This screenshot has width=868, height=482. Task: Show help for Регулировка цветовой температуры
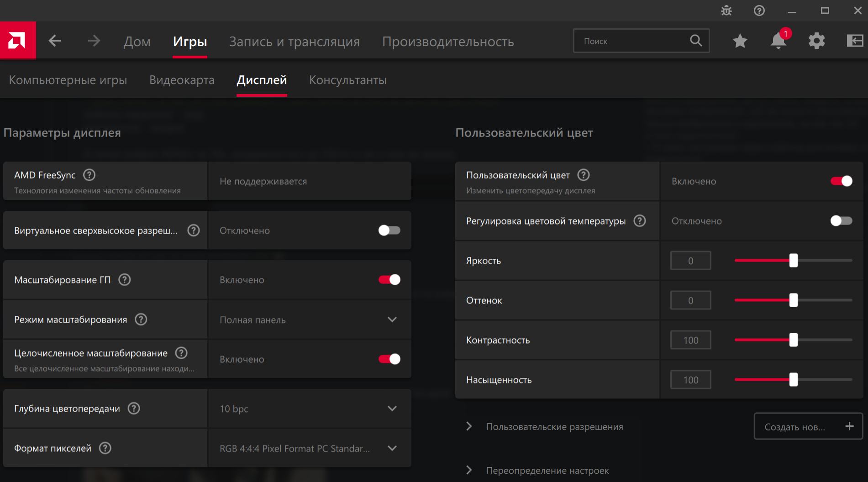coord(640,221)
